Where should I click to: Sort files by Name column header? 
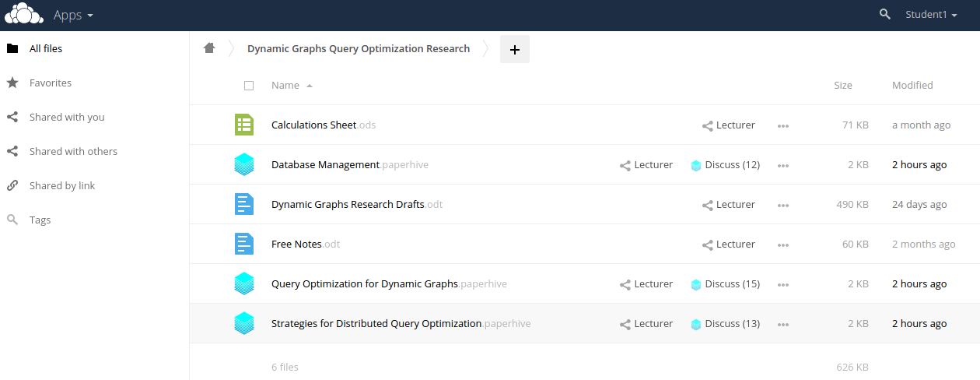coord(292,86)
